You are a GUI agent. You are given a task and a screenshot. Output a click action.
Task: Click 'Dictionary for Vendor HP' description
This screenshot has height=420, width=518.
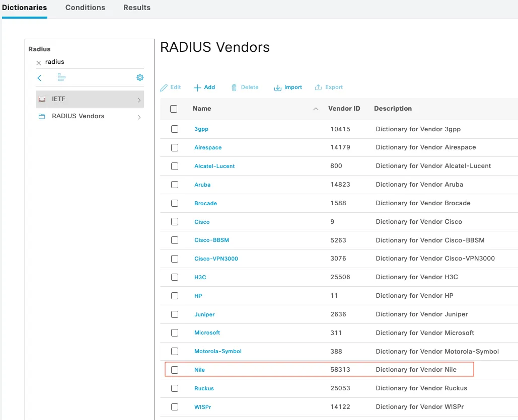coord(414,296)
